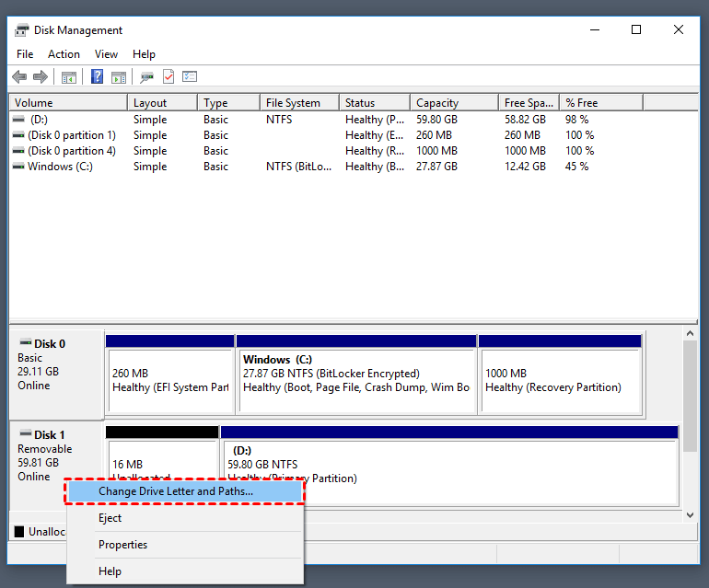Click the Disk Management icon in the title bar
This screenshot has width=709, height=588.
coord(22,29)
